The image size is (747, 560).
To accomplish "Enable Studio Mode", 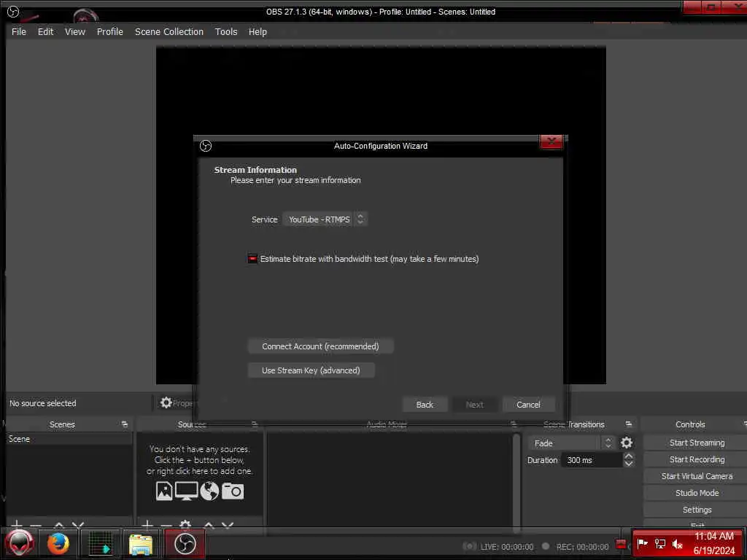I will point(696,492).
